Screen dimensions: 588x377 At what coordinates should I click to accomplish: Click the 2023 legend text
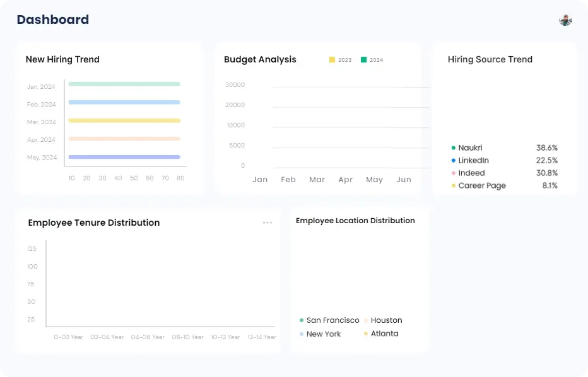[344, 60]
